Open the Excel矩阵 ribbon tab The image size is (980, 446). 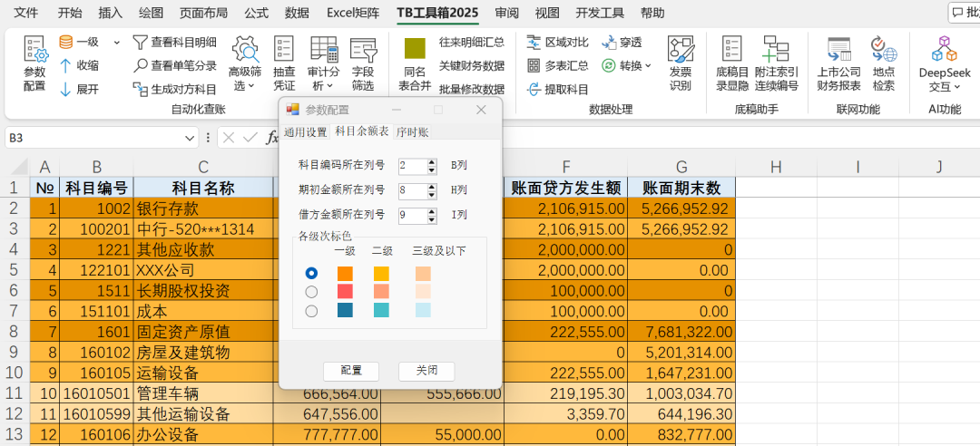point(352,13)
